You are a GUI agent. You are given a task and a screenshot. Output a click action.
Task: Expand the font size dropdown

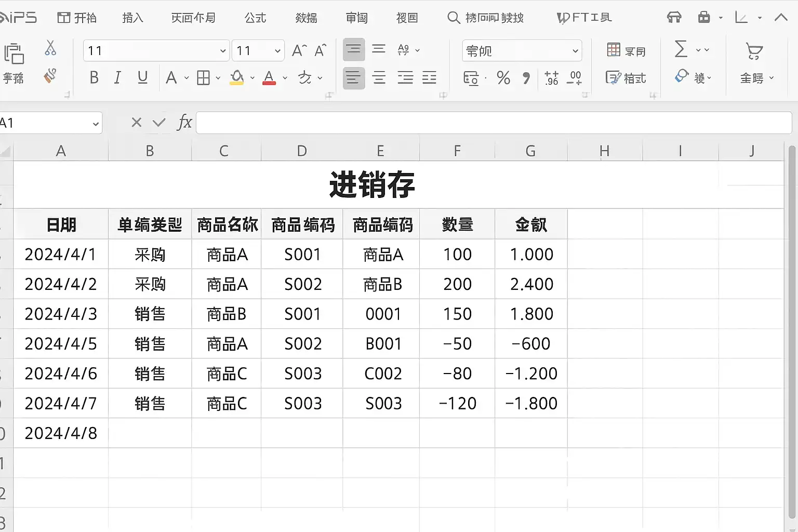[277, 51]
